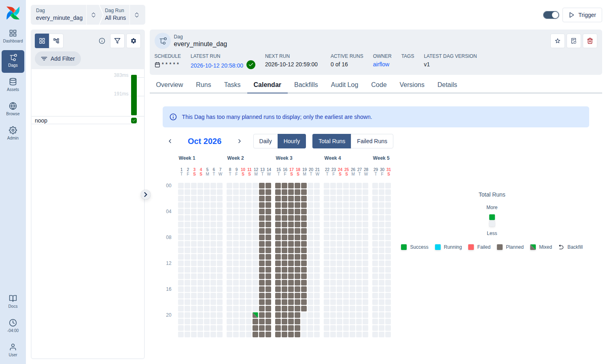Open the panel settings gear
The height and width of the screenshot is (364, 607).
click(x=134, y=41)
